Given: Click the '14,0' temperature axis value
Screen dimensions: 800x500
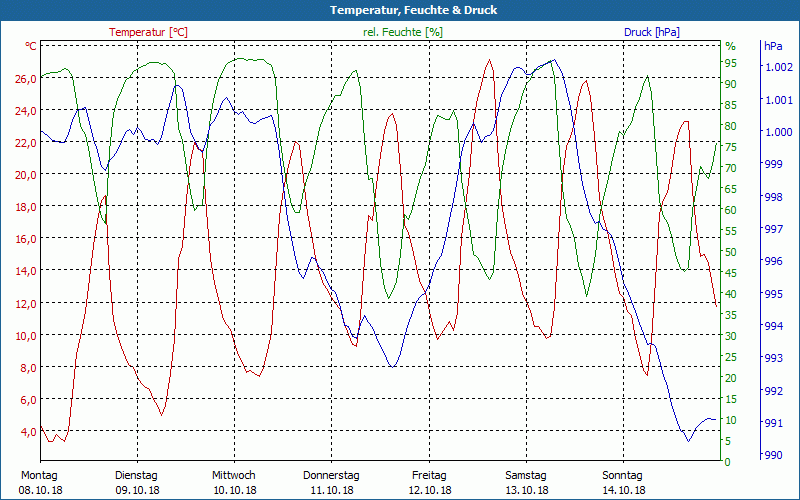Looking at the screenshot, I should pyautogui.click(x=26, y=271).
